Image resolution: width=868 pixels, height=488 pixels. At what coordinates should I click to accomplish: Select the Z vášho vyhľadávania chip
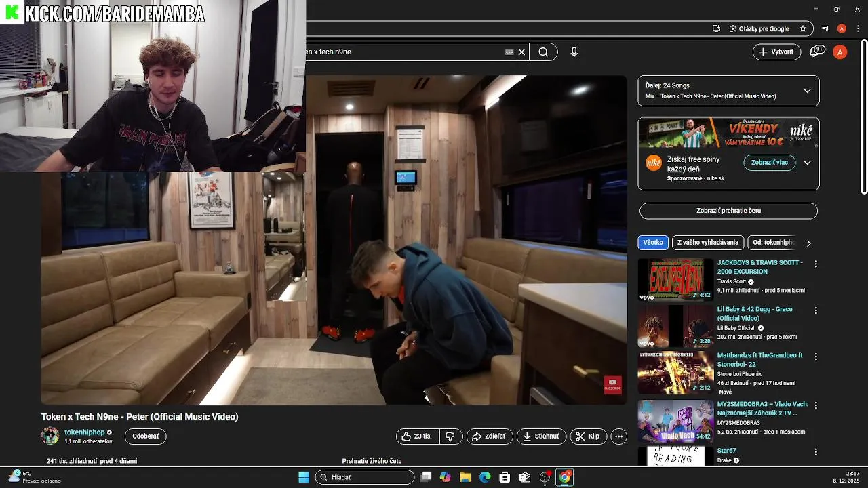(x=707, y=243)
